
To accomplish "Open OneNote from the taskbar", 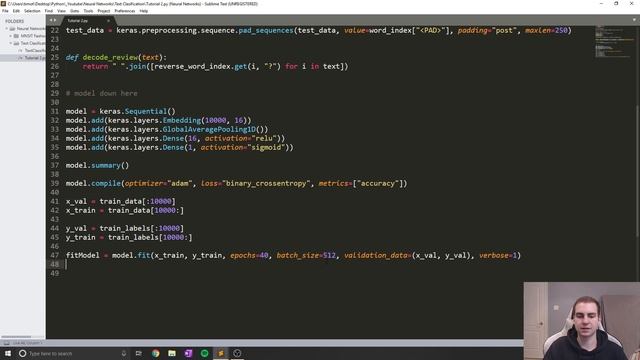I will coord(188,353).
